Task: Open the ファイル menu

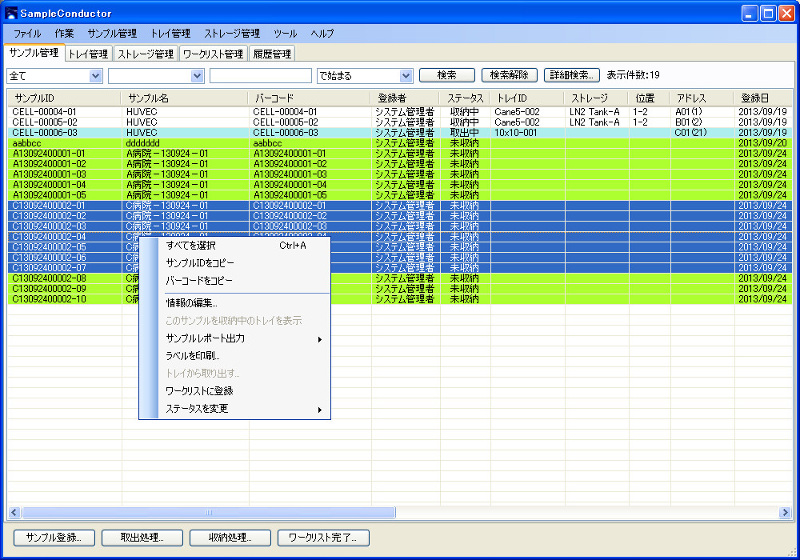Action: (x=27, y=33)
